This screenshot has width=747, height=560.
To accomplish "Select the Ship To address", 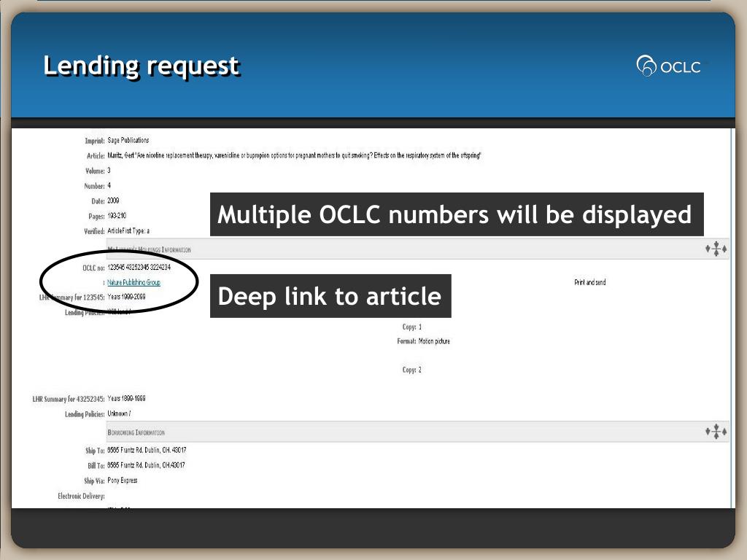I will coord(147,450).
